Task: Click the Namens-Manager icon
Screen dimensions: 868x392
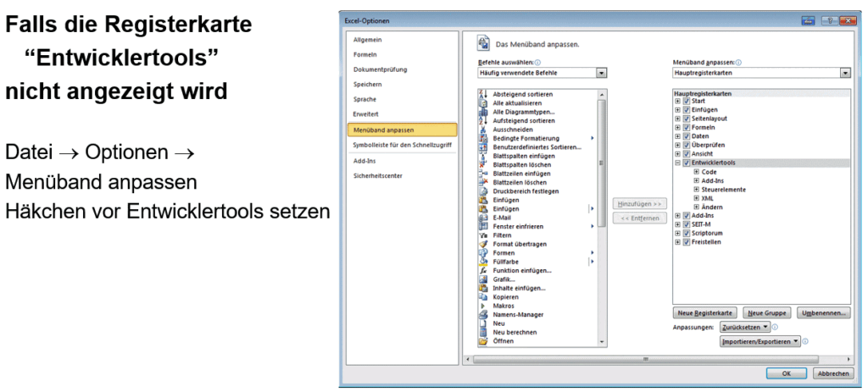Action: [482, 315]
